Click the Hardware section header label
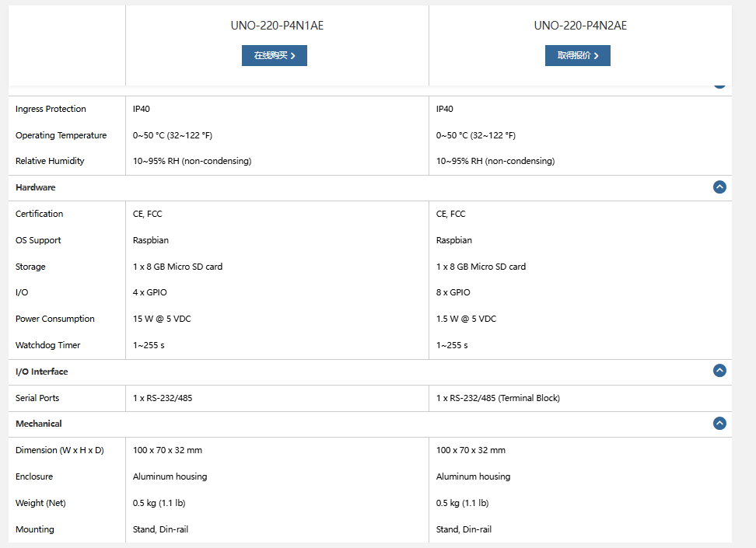This screenshot has height=548, width=756. tap(35, 187)
